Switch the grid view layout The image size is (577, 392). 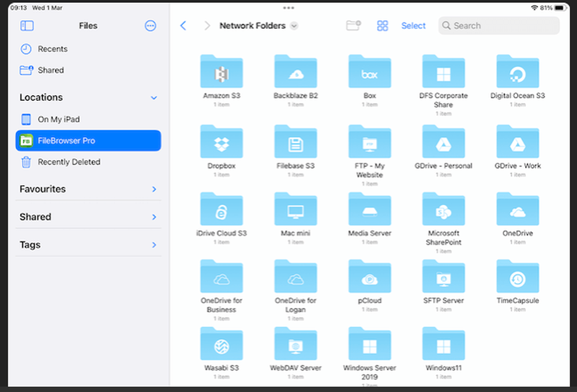(383, 26)
